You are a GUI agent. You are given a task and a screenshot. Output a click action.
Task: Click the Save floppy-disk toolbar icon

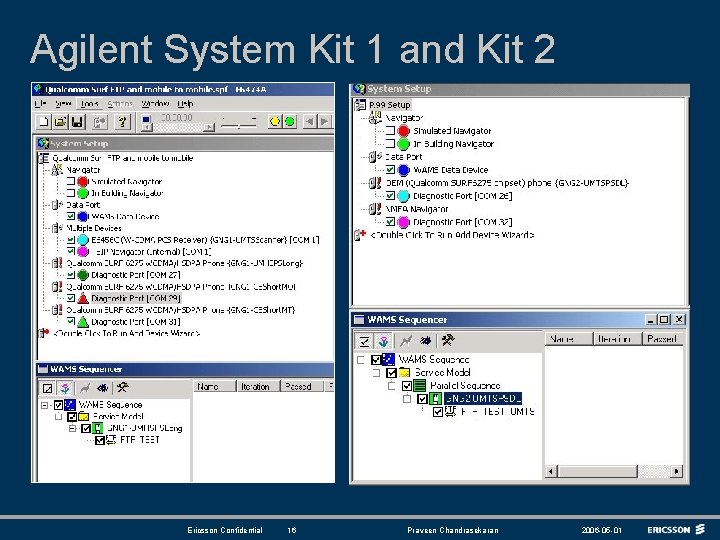77,122
